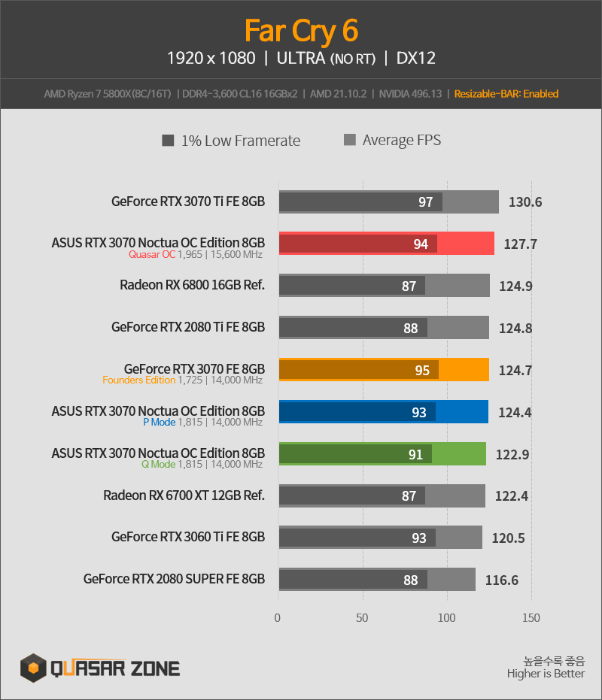Click the GeForce RTX 3060 Ti FE label
602x700 pixels.
(x=188, y=537)
